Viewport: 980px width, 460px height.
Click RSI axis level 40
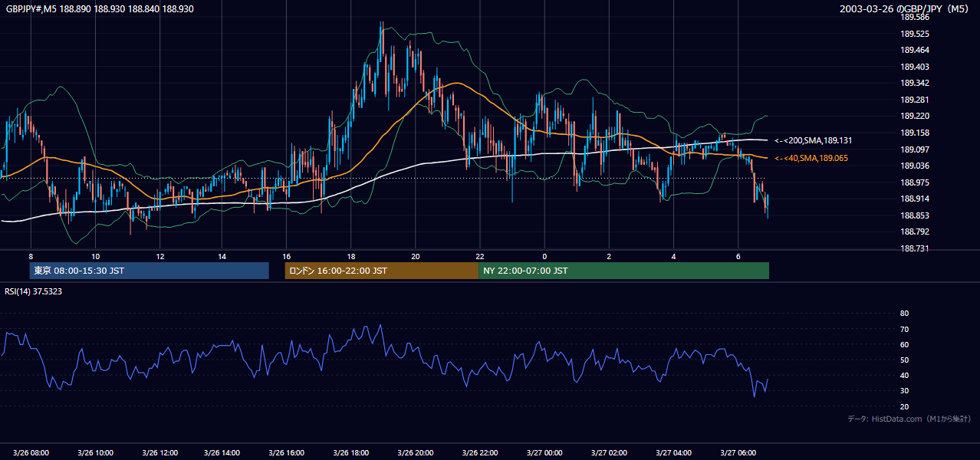(x=904, y=375)
